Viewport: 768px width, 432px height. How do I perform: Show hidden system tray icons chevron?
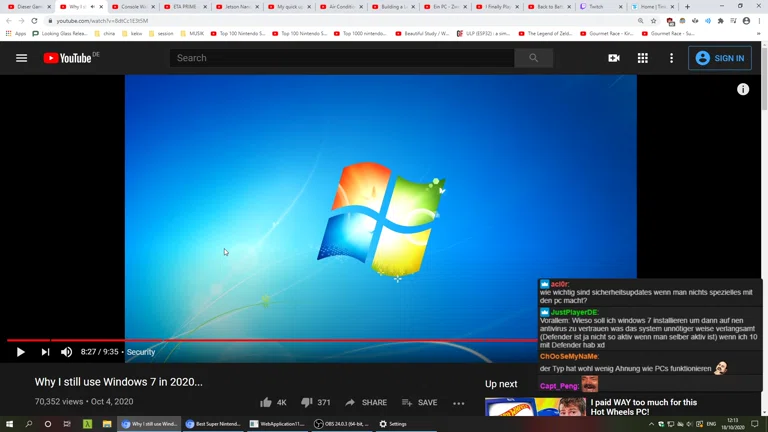pos(651,424)
